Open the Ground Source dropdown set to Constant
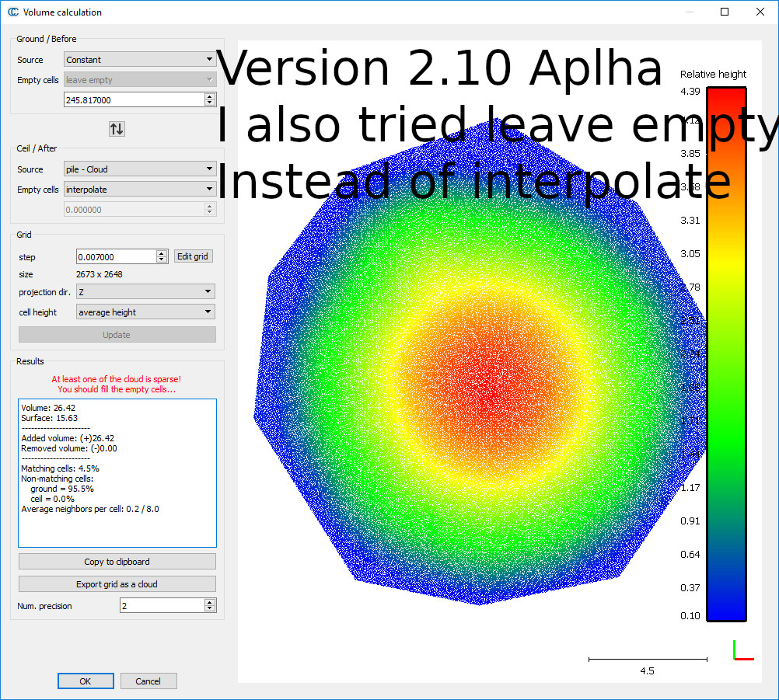 140,60
